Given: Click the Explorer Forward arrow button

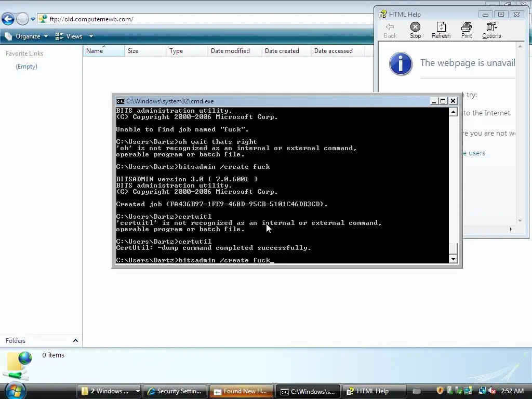Looking at the screenshot, I should coord(22,19).
